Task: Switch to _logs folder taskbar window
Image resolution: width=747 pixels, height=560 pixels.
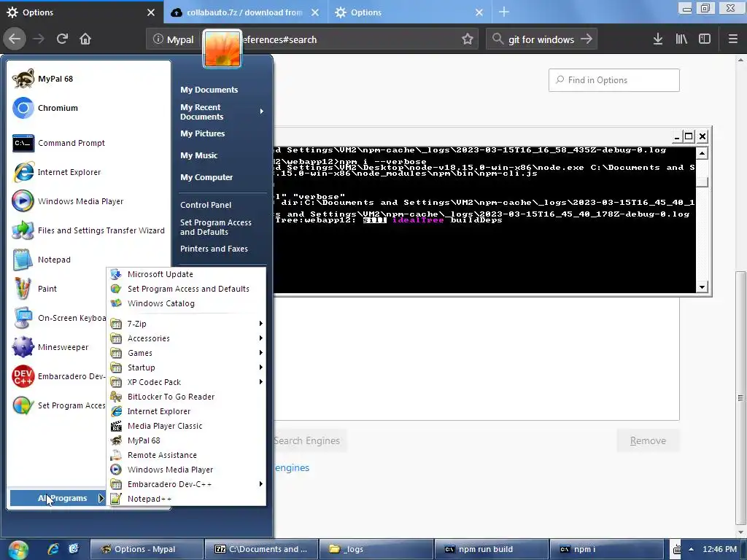Action: point(376,549)
